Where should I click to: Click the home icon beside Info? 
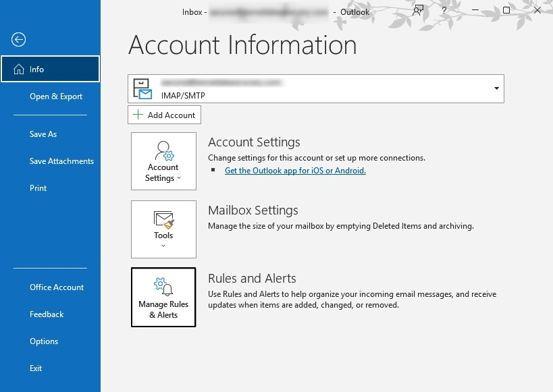click(x=19, y=69)
